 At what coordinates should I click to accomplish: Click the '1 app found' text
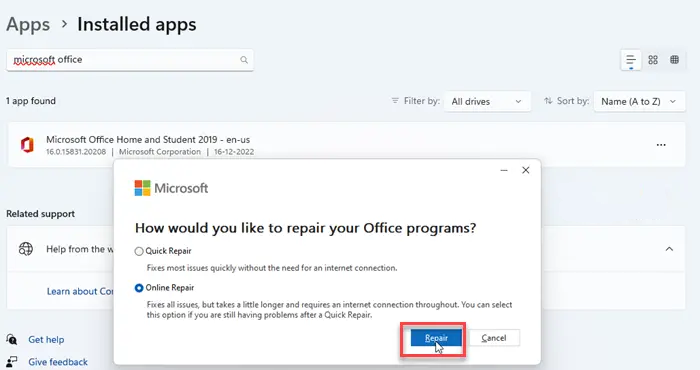click(x=31, y=101)
